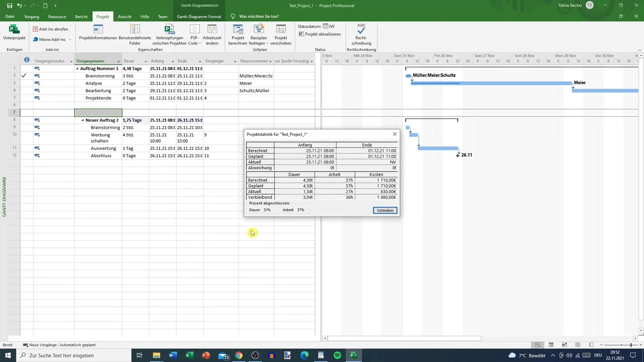Viewport: 644px width, 362px height.
Task: Click Projekt berechnen
Action: point(238,35)
